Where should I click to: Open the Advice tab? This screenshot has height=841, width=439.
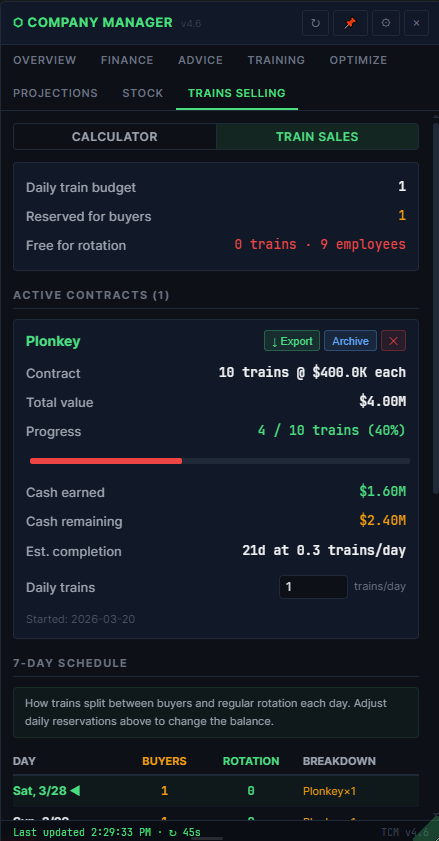click(x=200, y=60)
